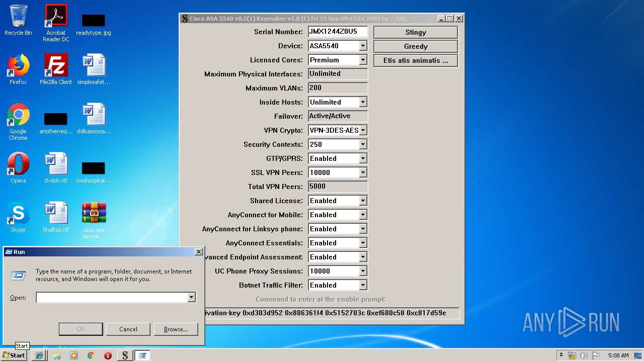Launch Skype desktop shortcut
Screen dimensions: 644x362
[x=18, y=217]
